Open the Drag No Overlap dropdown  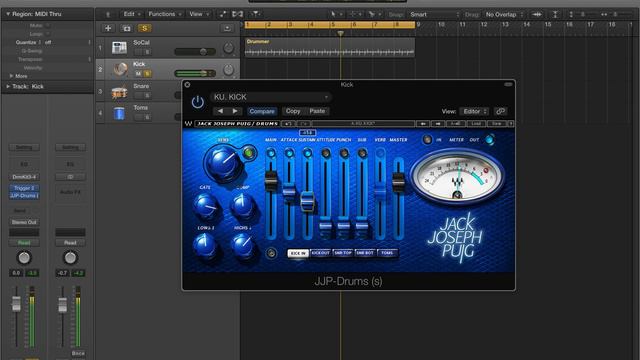[x=504, y=14]
